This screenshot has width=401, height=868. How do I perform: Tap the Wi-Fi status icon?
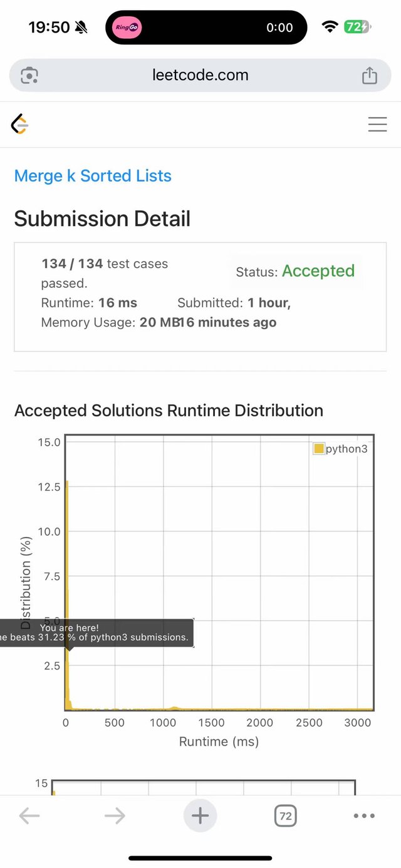pyautogui.click(x=330, y=27)
